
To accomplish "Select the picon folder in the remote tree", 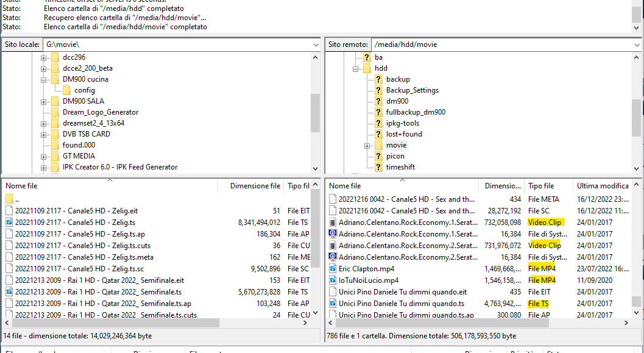I will (x=395, y=156).
